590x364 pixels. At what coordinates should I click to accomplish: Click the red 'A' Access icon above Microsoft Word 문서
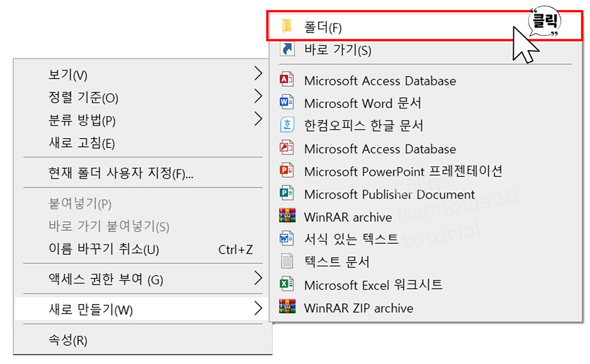coord(287,80)
